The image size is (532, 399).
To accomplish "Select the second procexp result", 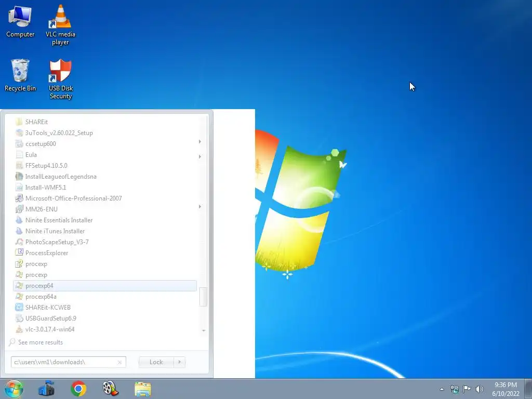I will (x=36, y=275).
